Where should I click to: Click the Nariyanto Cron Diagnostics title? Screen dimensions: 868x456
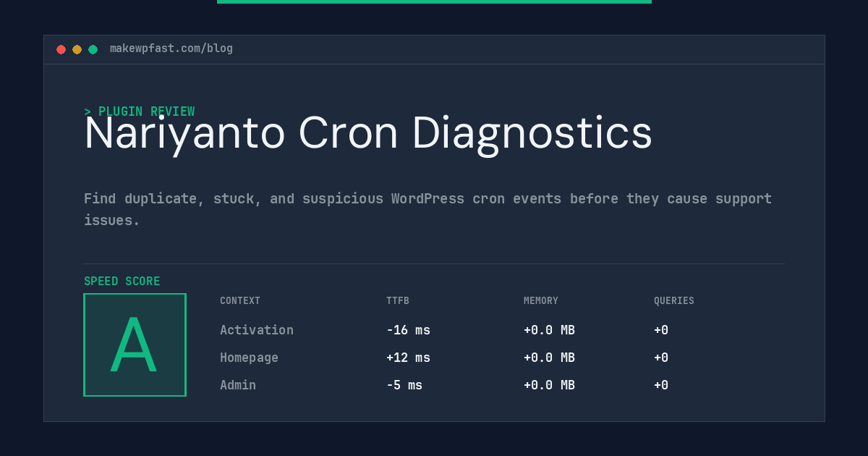[368, 133]
